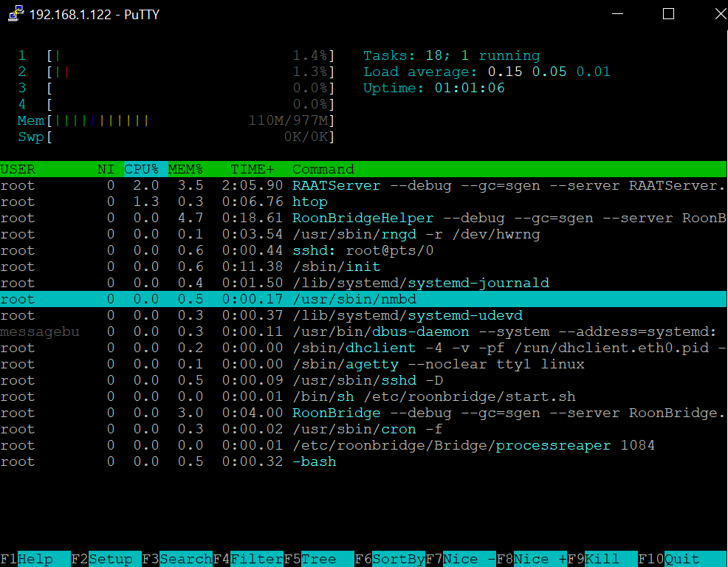Sort by the MEM% column header
Image resolution: width=728 pixels, height=567 pixels.
[x=186, y=169]
